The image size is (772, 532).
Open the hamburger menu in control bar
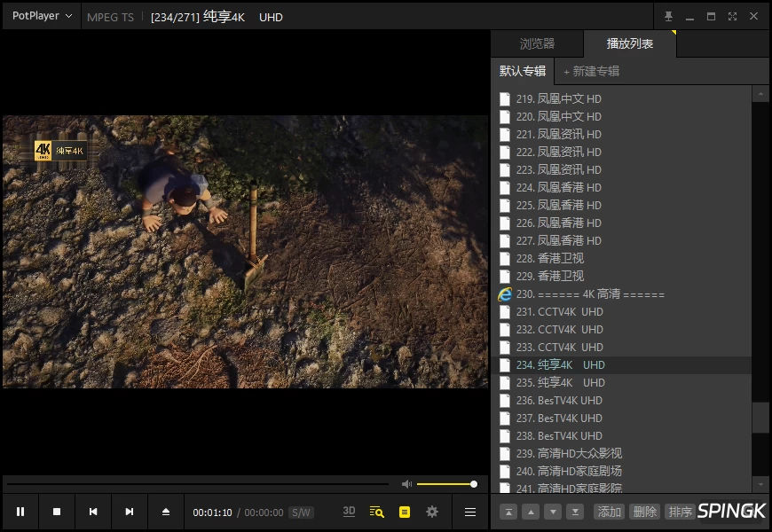pyautogui.click(x=469, y=512)
